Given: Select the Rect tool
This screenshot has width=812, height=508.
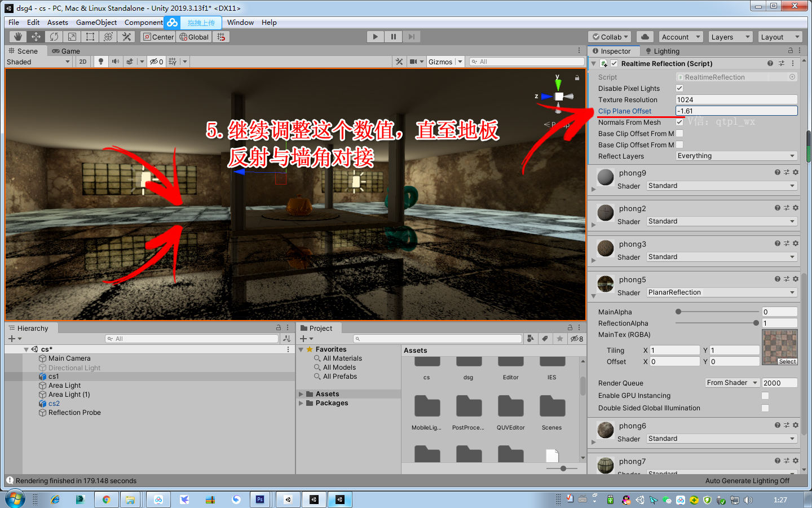Looking at the screenshot, I should [90, 37].
